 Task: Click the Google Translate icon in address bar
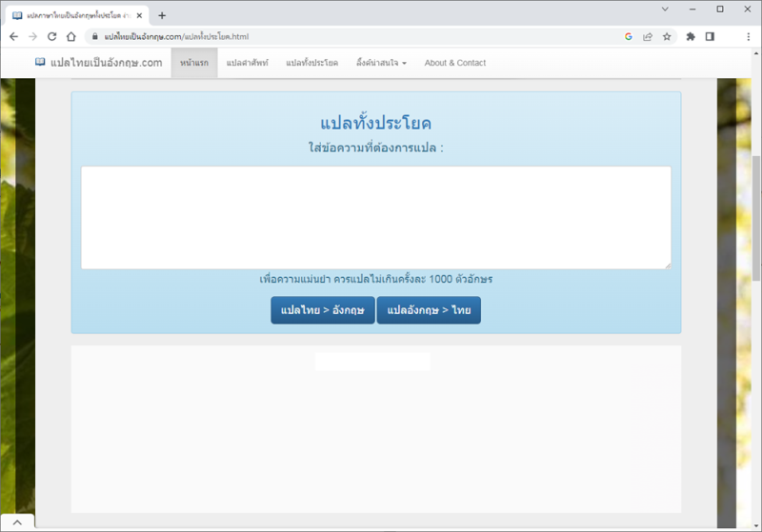(x=629, y=36)
